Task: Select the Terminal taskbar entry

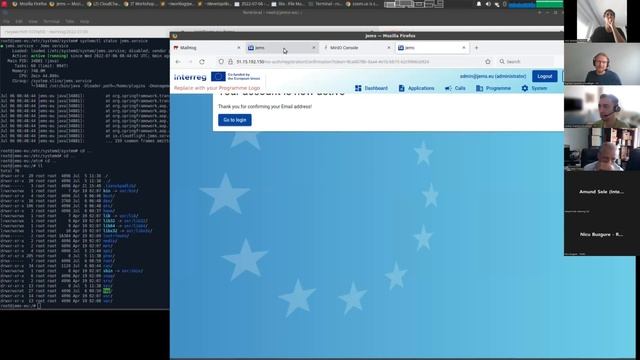Action: 326,4
